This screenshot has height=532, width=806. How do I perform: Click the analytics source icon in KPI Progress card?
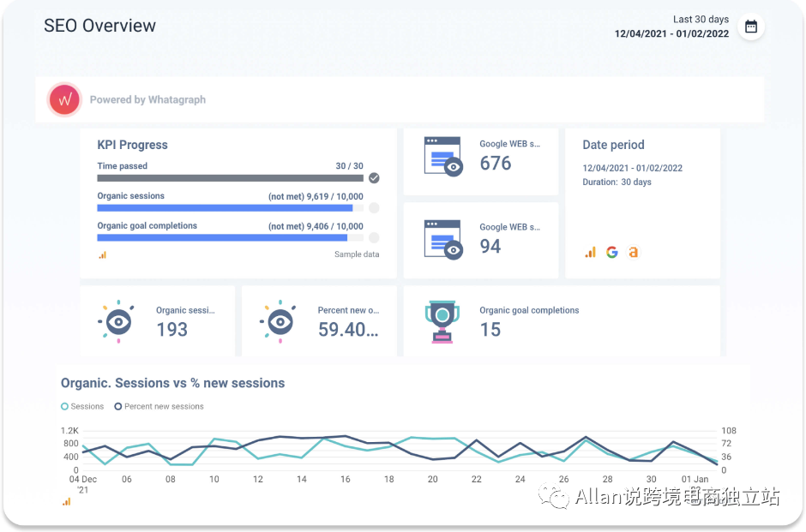(x=103, y=254)
